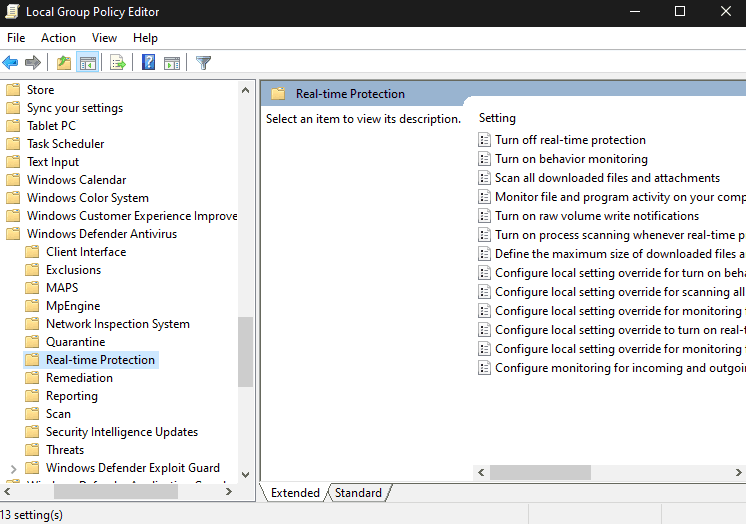This screenshot has height=524, width=746.
Task: Click the Back arrow toolbar icon
Action: coord(11,63)
